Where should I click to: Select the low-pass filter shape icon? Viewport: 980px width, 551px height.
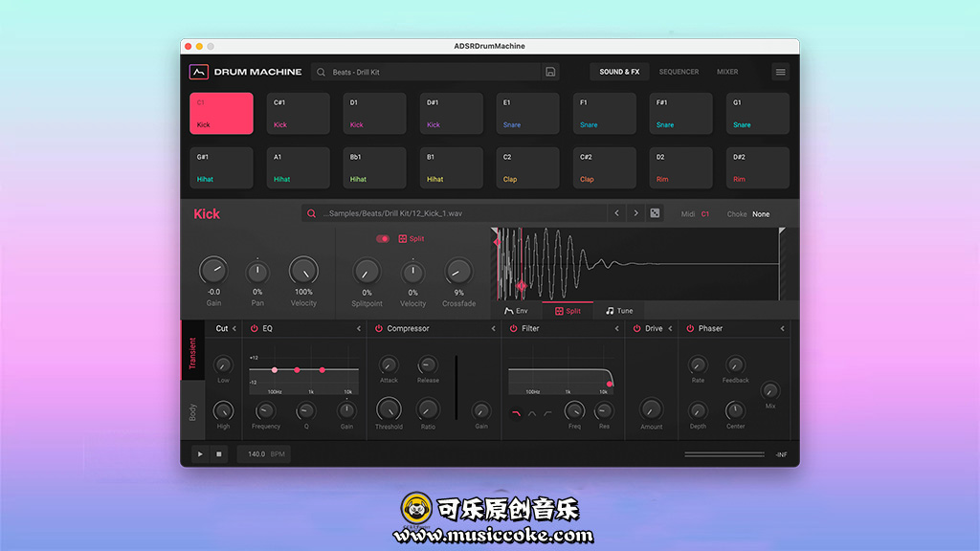tap(516, 413)
